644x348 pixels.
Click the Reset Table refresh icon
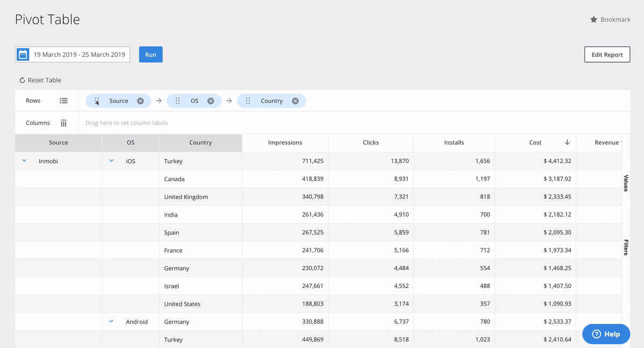click(23, 80)
